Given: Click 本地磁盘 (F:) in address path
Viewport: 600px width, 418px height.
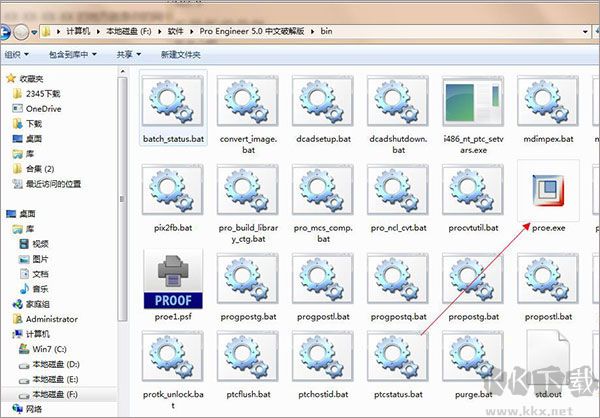Looking at the screenshot, I should 129,31.
